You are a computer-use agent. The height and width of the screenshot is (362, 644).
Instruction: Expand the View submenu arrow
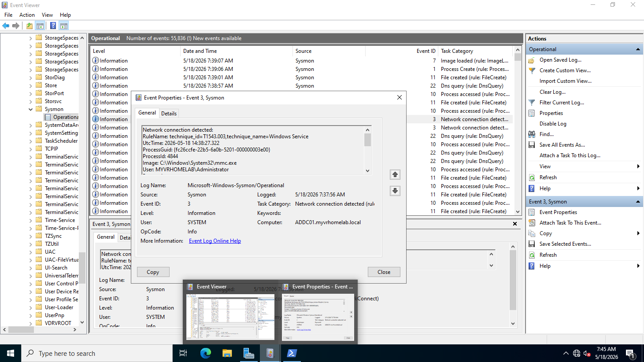pos(638,166)
